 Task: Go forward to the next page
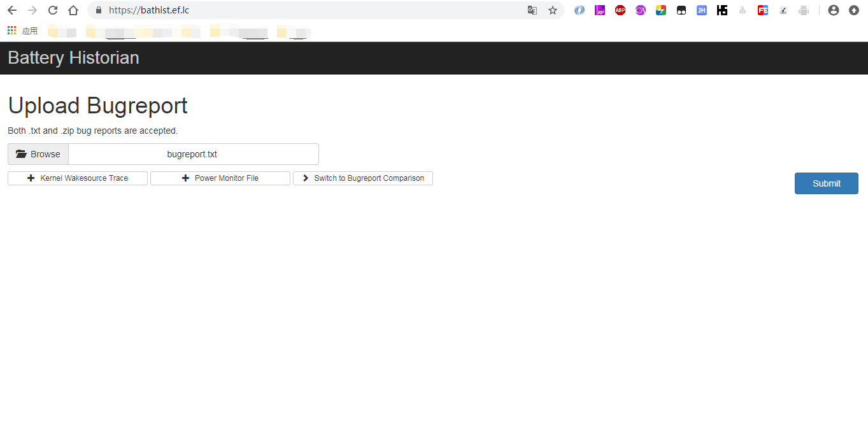(32, 10)
